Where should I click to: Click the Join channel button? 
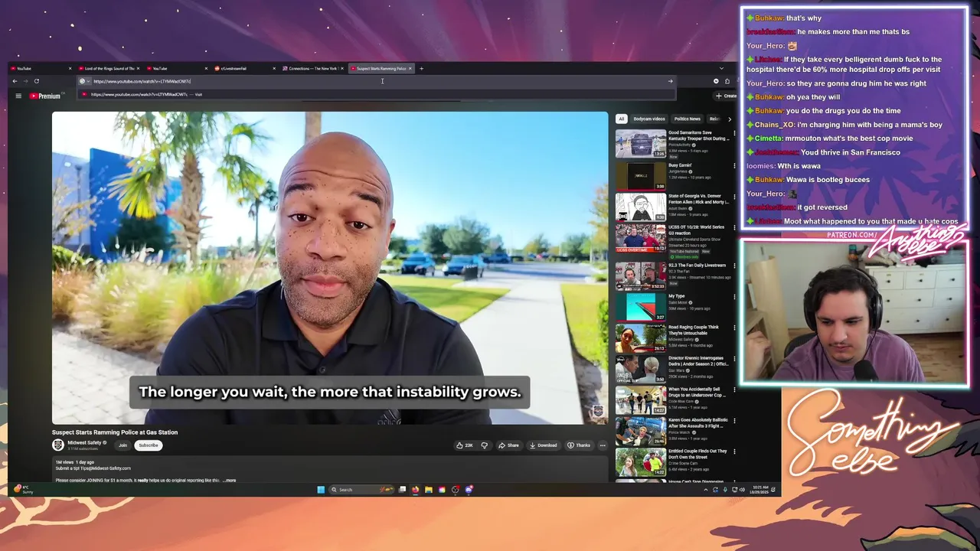(122, 445)
